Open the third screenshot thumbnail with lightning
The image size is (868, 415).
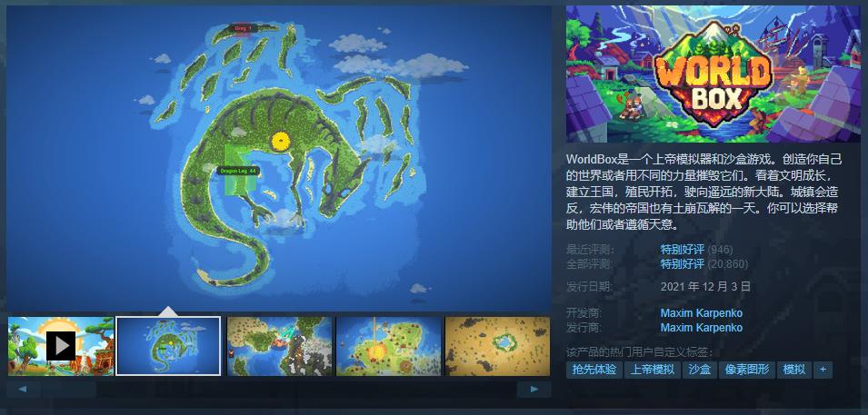pos(280,346)
